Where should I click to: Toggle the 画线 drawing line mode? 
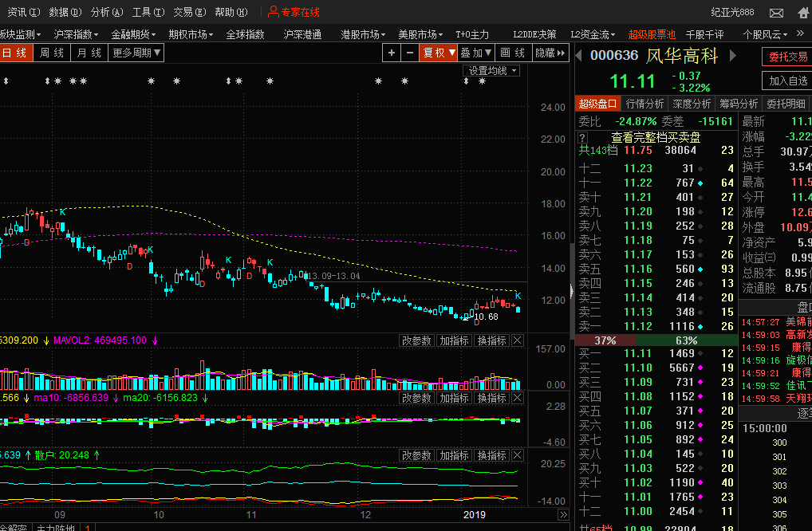click(513, 53)
